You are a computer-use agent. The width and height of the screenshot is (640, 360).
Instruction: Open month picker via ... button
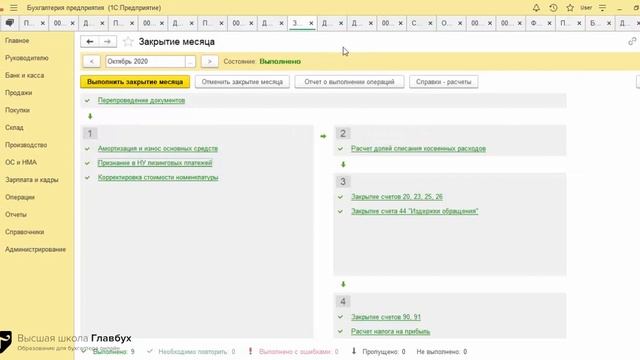pos(190,62)
